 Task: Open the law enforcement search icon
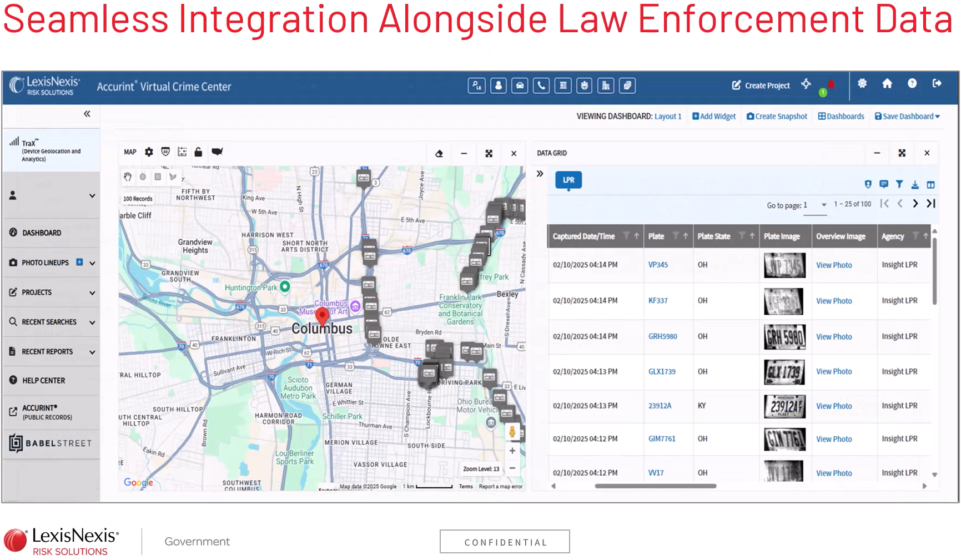click(477, 86)
